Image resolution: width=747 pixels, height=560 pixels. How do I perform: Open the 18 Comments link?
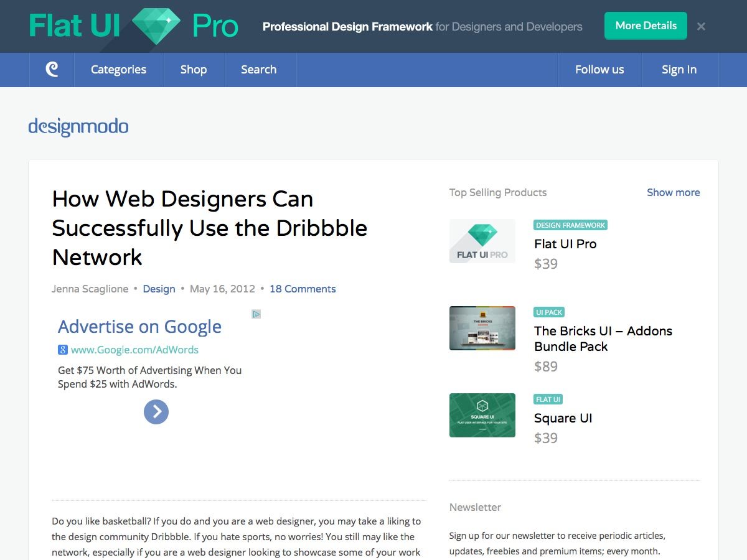303,289
